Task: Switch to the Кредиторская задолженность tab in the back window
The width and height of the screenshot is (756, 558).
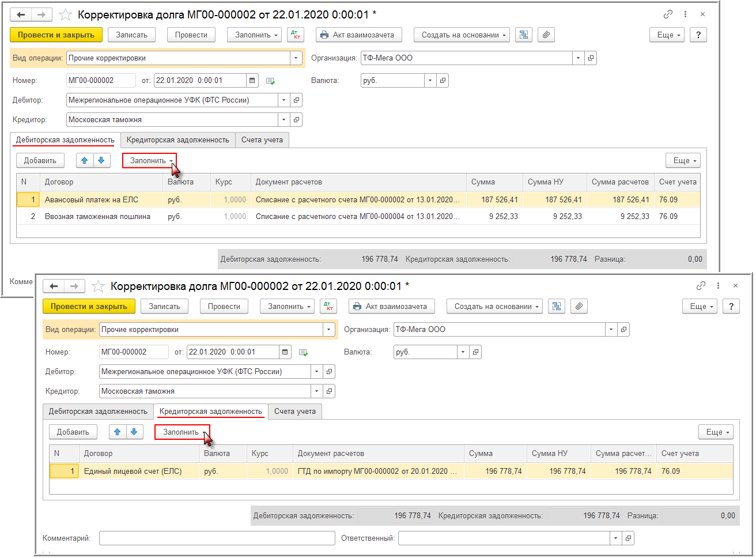Action: tap(178, 140)
